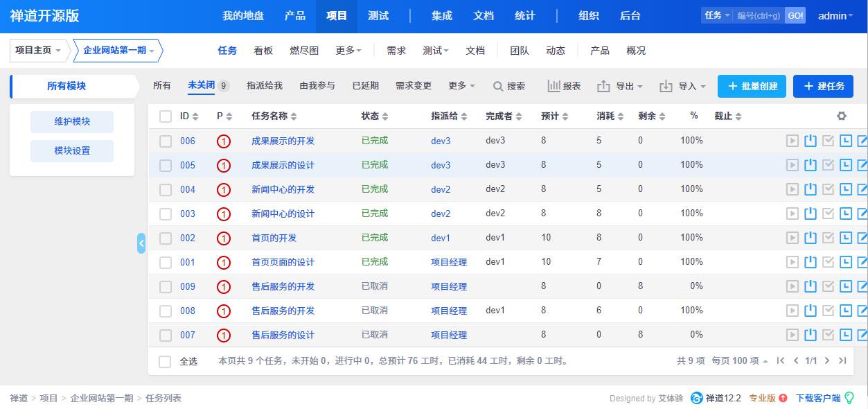Expand the 更多 filter dropdown
The image size is (868, 409).
click(461, 86)
